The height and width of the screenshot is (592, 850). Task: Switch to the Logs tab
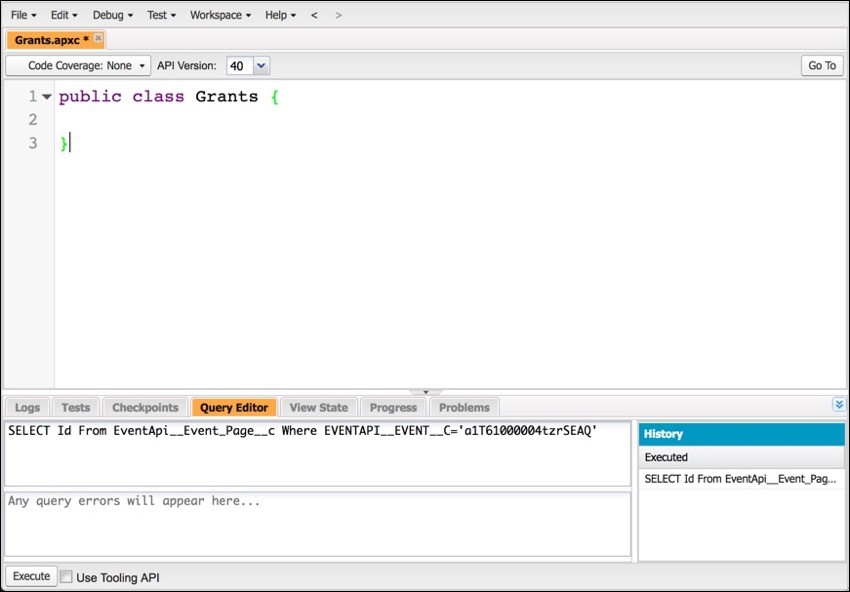(27, 408)
